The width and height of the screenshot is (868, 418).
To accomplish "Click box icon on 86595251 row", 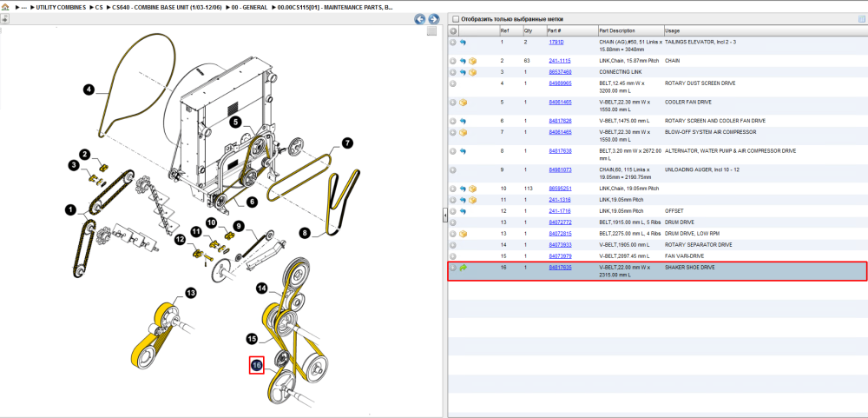I will pos(472,189).
